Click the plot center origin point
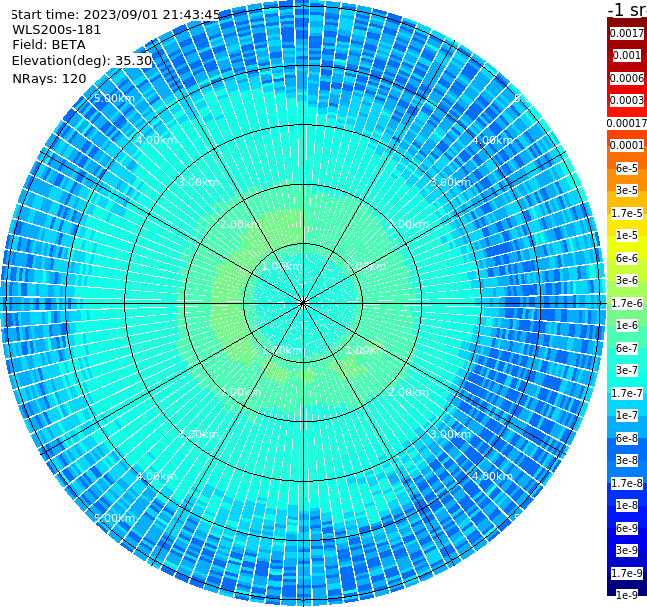The height and width of the screenshot is (607, 647). [x=303, y=303]
